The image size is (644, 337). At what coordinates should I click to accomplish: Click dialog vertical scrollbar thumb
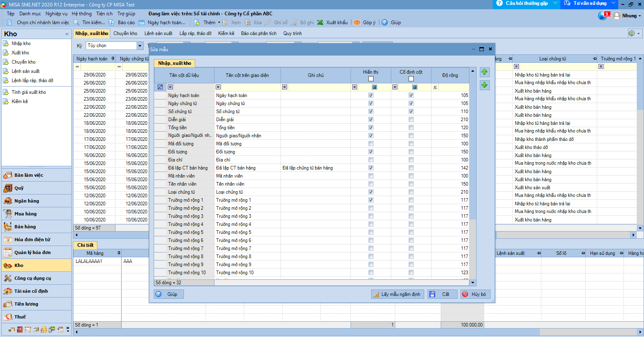click(x=473, y=147)
